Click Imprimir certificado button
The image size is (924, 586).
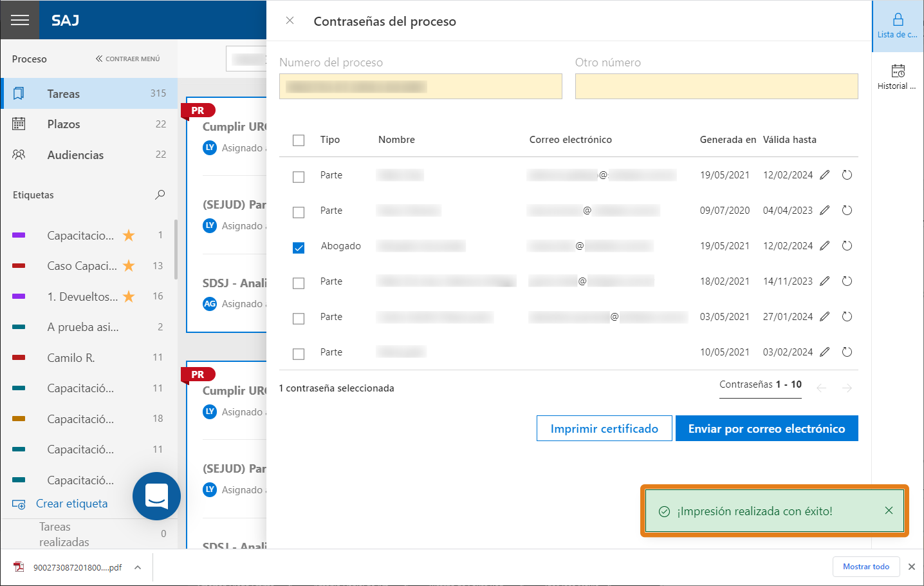(604, 428)
